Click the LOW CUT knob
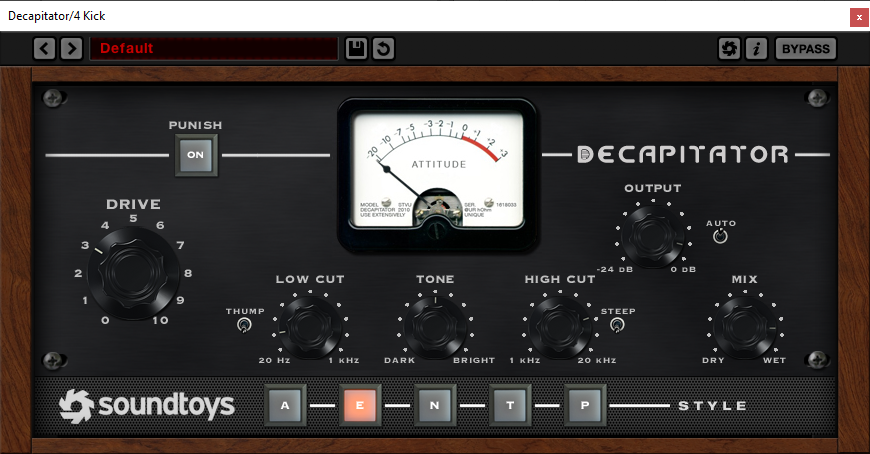This screenshot has height=454, width=870. [x=310, y=327]
